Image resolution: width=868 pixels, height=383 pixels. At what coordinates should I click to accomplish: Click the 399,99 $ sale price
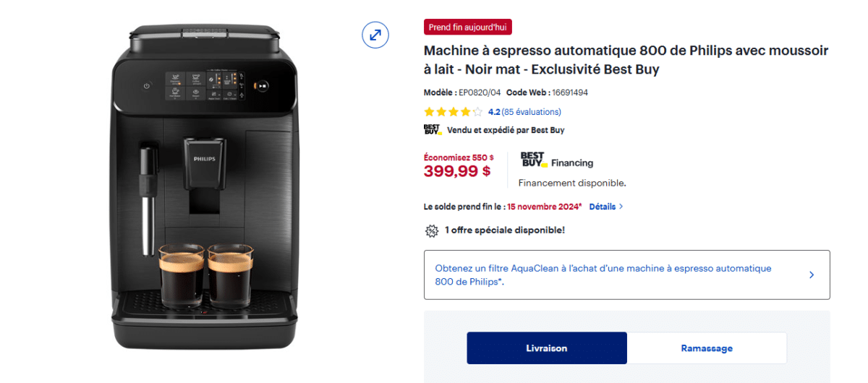click(457, 171)
